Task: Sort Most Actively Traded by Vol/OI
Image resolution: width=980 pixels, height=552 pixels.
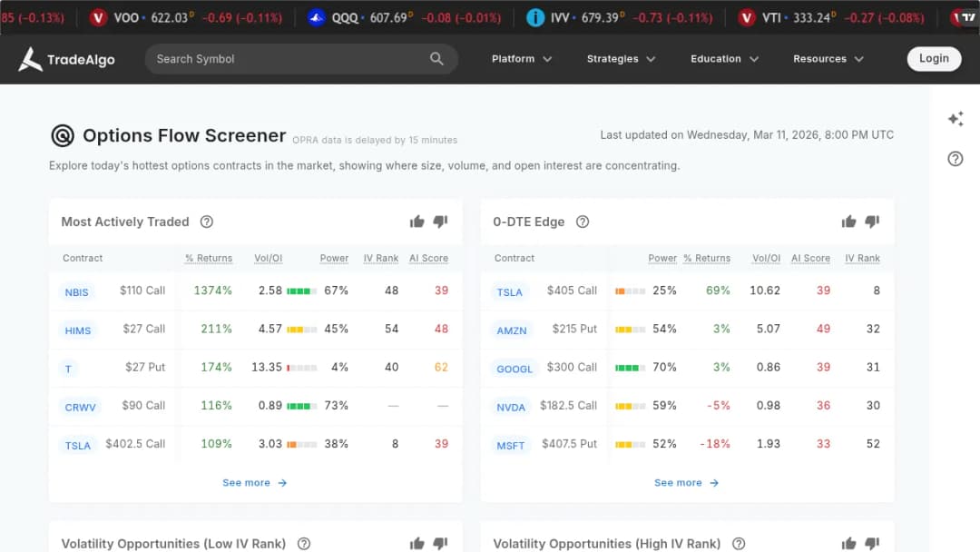Action: coord(268,258)
